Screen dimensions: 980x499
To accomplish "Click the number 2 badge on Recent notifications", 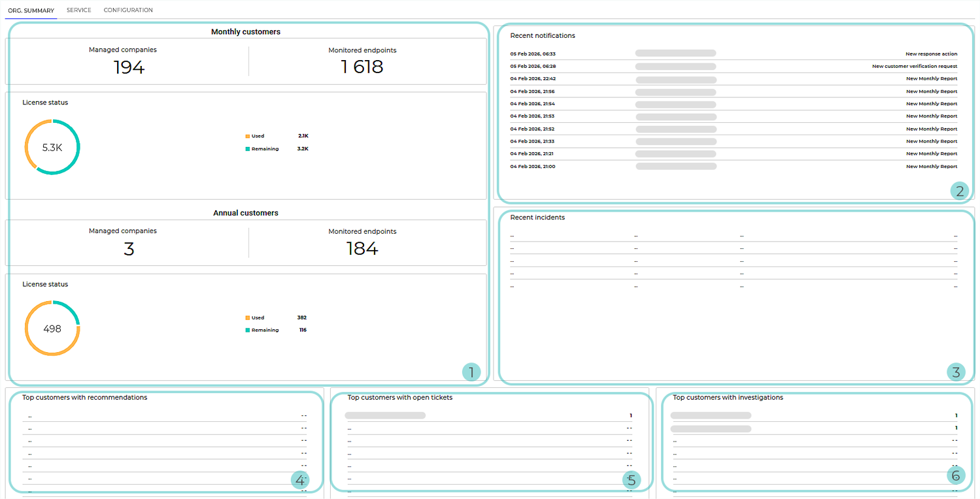I will point(959,191).
